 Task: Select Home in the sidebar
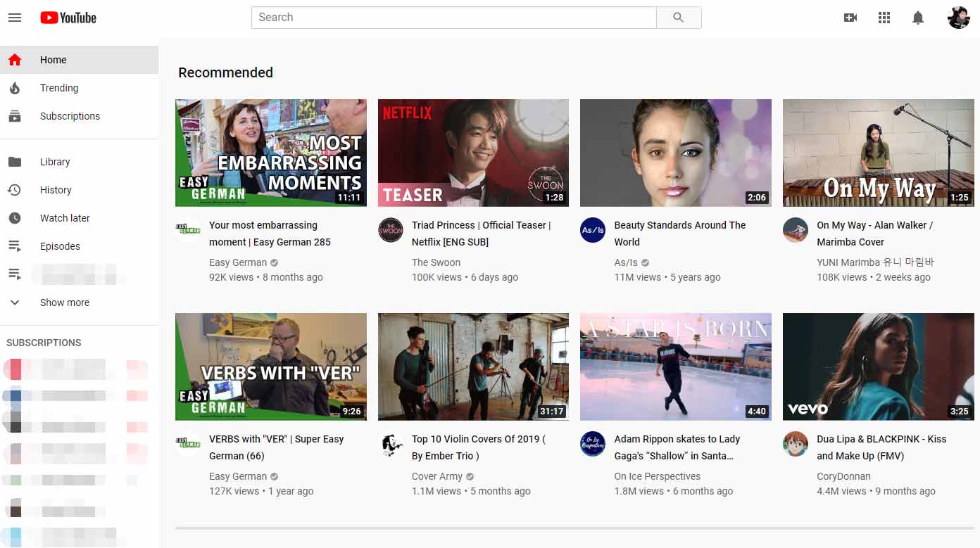coord(79,60)
